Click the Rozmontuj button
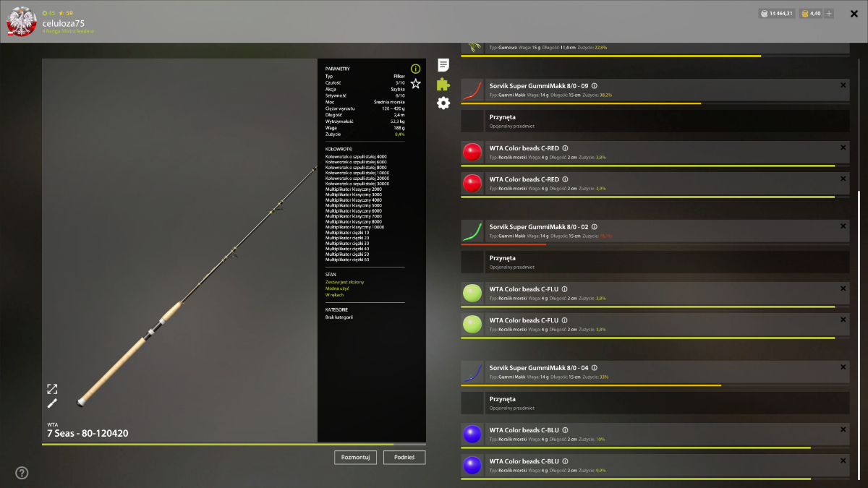 tap(355, 457)
